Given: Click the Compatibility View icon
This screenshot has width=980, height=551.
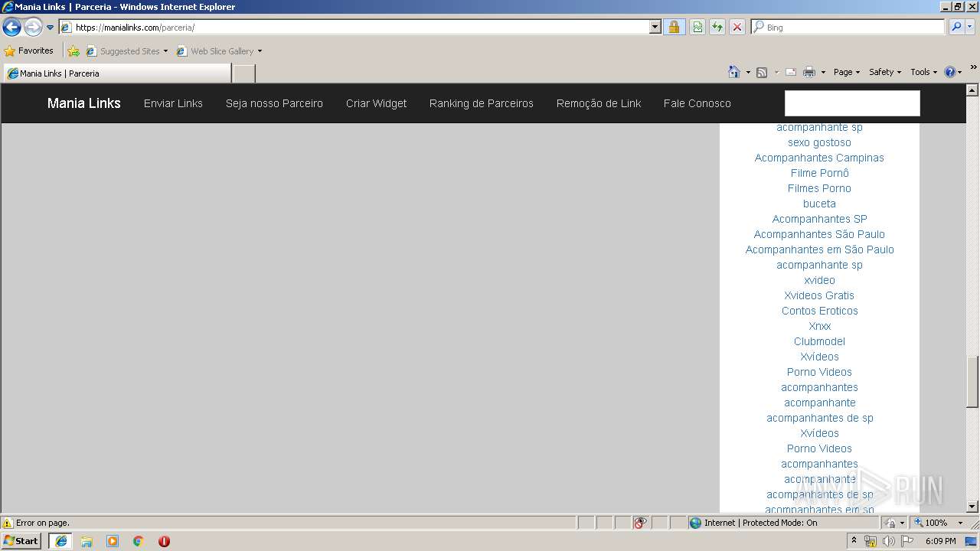Looking at the screenshot, I should coord(697,28).
